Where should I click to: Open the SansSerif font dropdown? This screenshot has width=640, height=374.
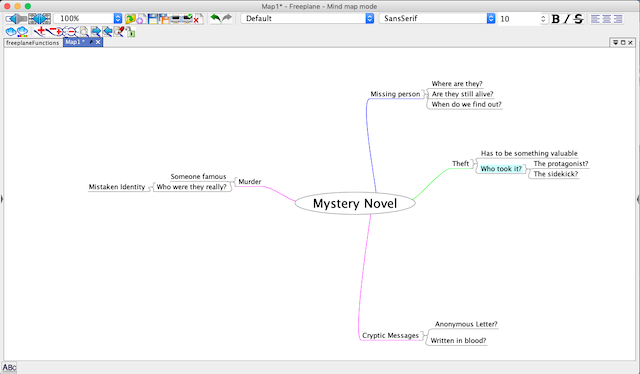tap(491, 18)
